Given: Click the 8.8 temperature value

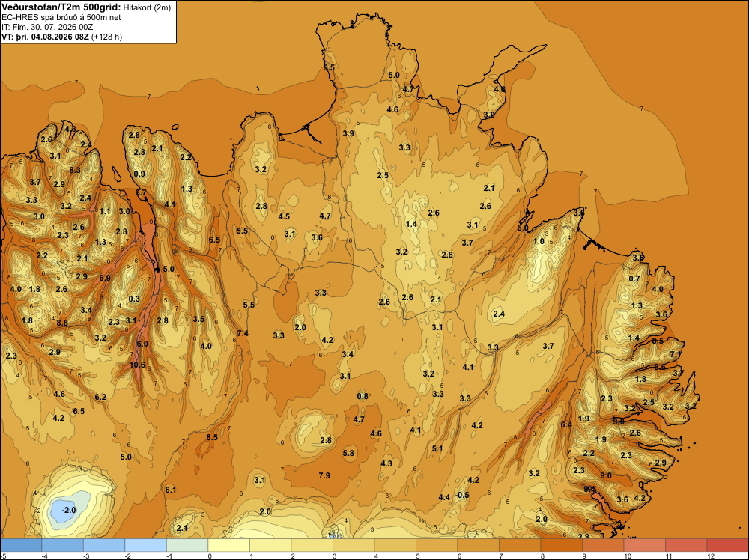Looking at the screenshot, I should pyautogui.click(x=63, y=323).
